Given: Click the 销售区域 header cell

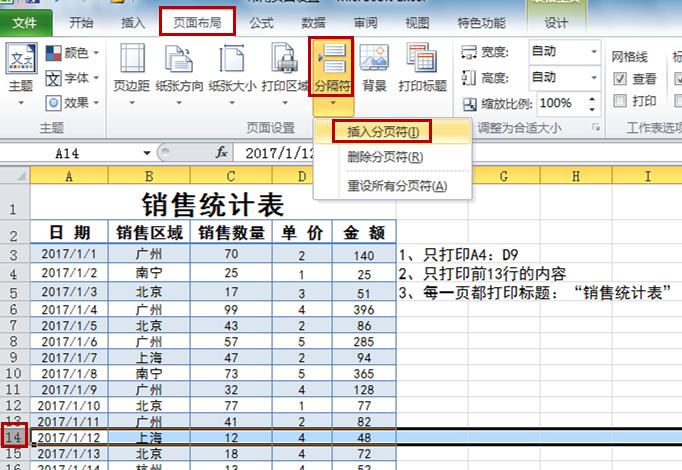Looking at the screenshot, I should 149,233.
